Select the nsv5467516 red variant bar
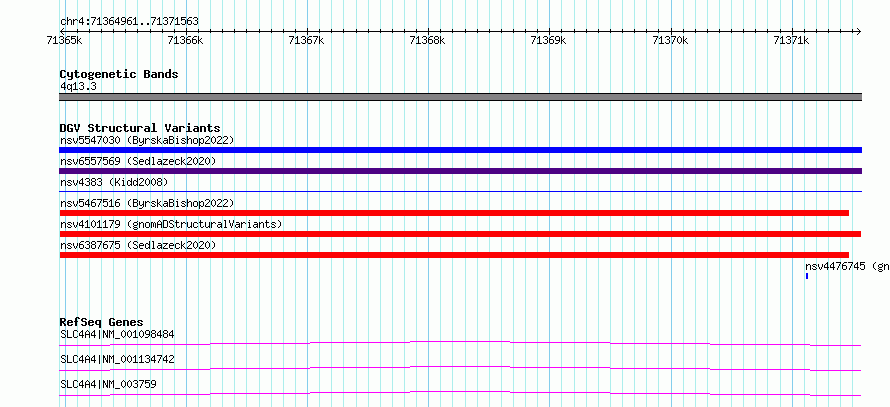The image size is (890, 407). coord(454,213)
